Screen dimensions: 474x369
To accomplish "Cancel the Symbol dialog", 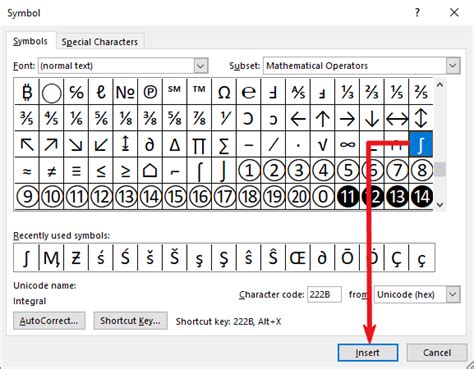I will coord(437,352).
